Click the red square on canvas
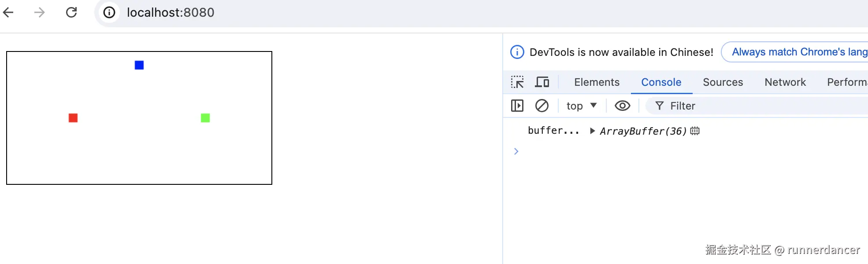Viewport: 868px width, 264px height. point(73,118)
